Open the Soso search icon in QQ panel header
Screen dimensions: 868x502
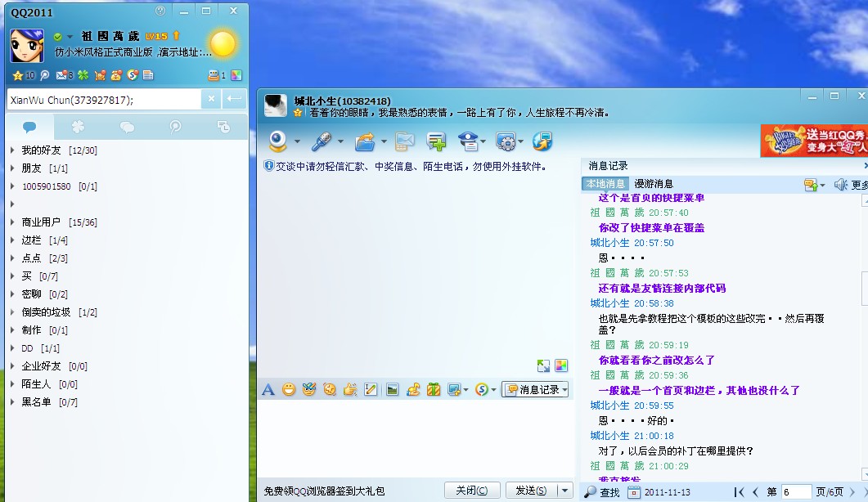point(133,75)
